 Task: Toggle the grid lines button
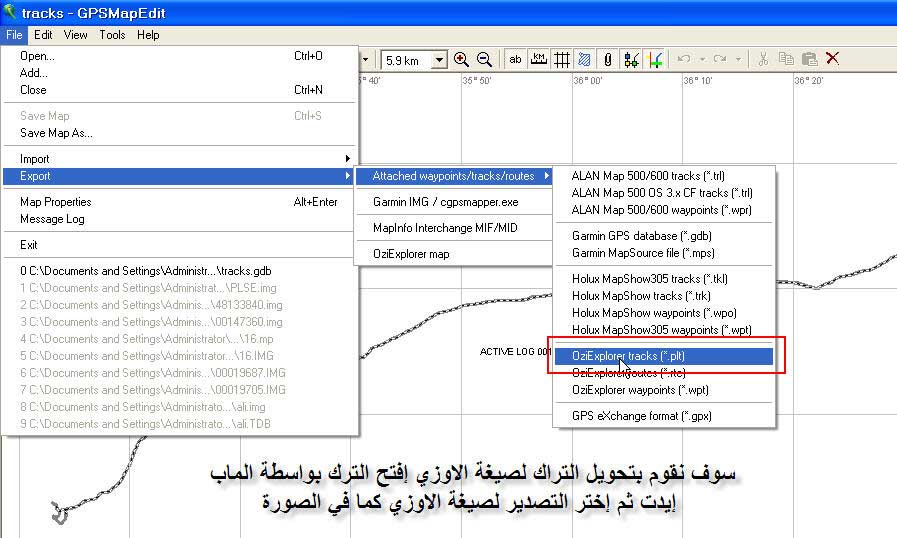(x=562, y=60)
